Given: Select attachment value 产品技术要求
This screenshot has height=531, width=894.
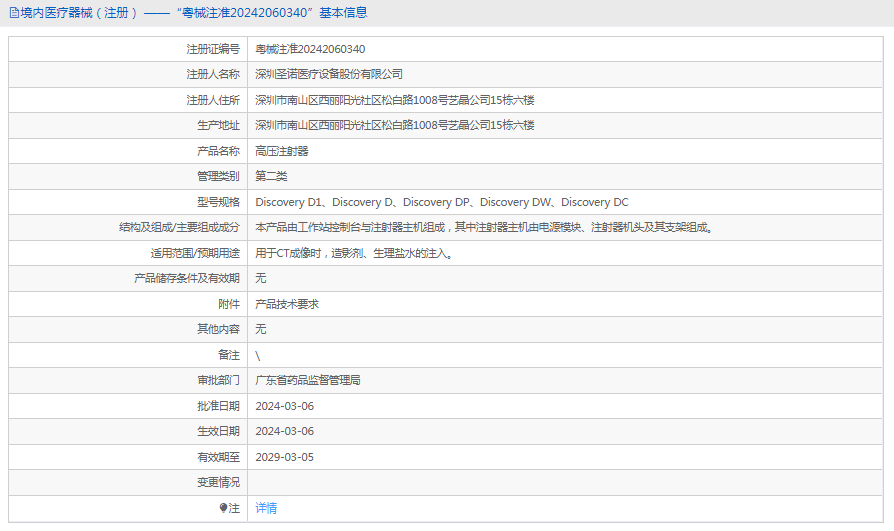Looking at the screenshot, I should pyautogui.click(x=287, y=304).
